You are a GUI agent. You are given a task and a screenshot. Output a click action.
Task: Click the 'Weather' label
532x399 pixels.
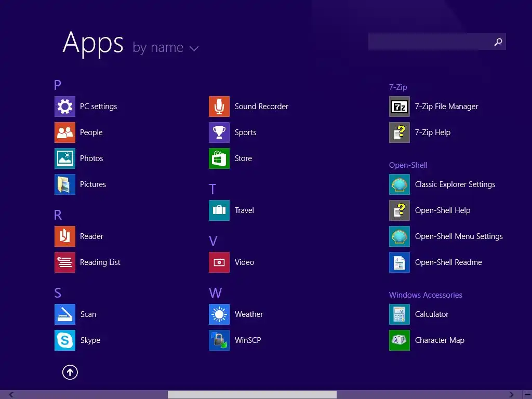coord(249,314)
